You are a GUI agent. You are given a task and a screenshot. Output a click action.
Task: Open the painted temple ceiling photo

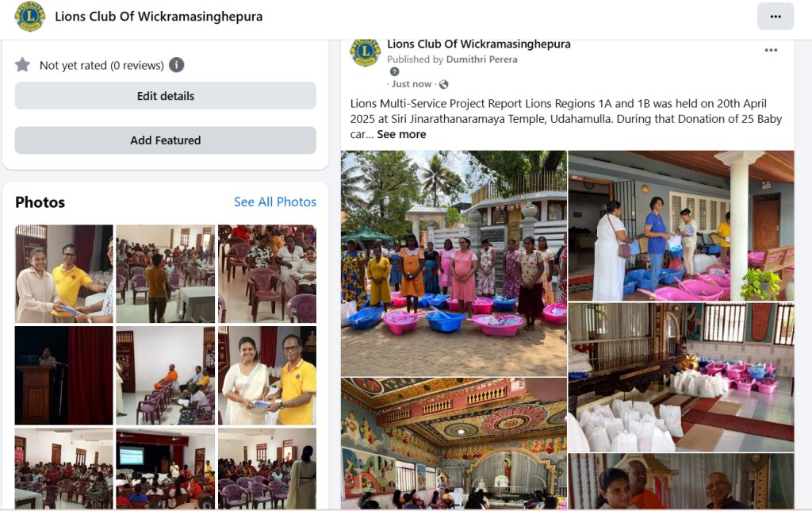pos(454,443)
